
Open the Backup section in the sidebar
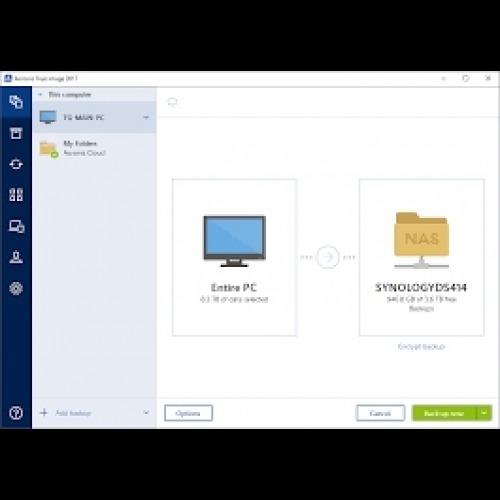pyautogui.click(x=16, y=102)
